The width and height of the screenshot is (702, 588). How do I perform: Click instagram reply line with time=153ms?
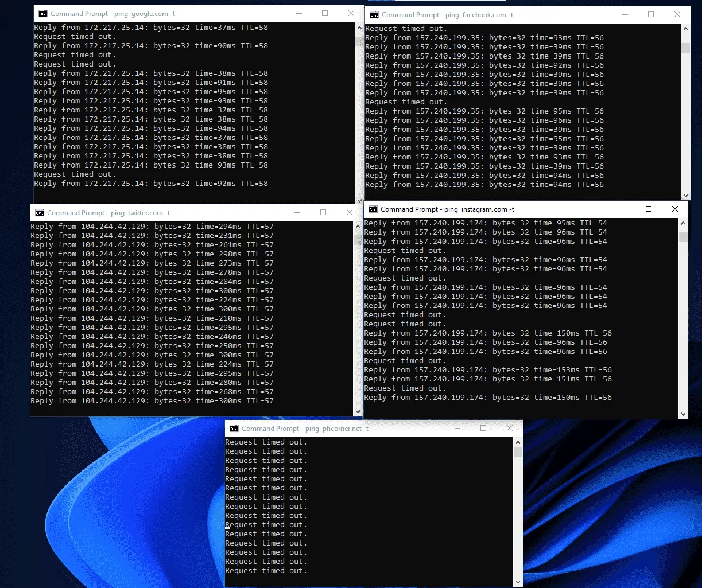pyautogui.click(x=488, y=370)
